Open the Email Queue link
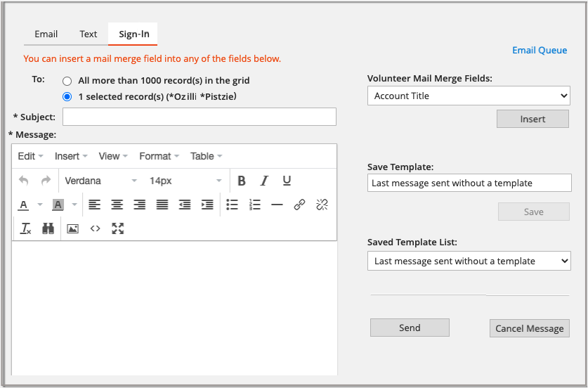This screenshot has width=588, height=388. 539,50
